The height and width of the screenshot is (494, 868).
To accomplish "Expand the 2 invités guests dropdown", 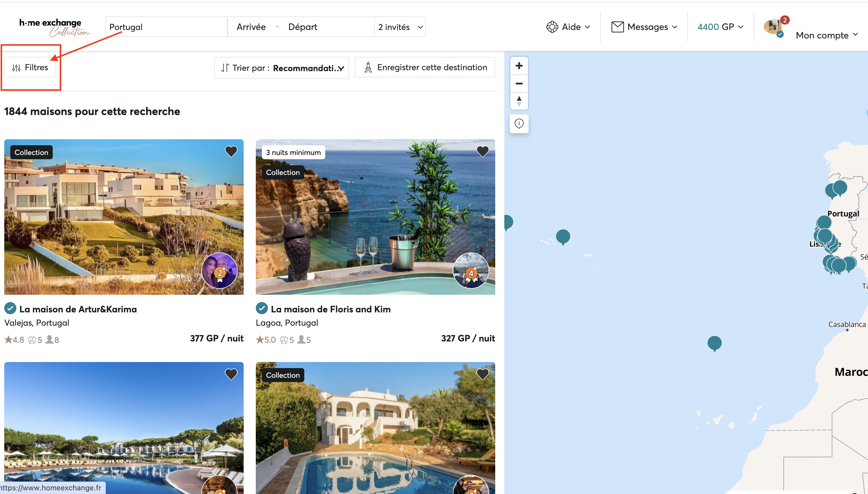I will (x=400, y=27).
